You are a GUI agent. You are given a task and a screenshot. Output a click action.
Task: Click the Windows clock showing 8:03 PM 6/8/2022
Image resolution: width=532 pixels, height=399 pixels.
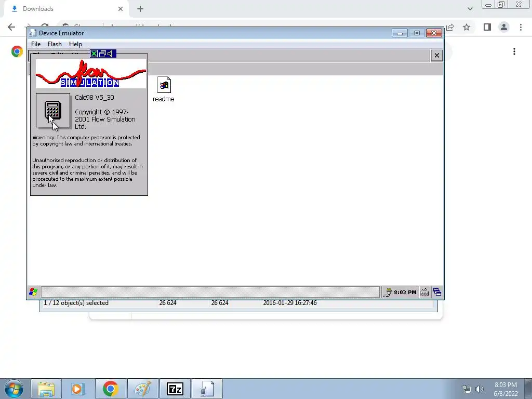tap(506, 389)
